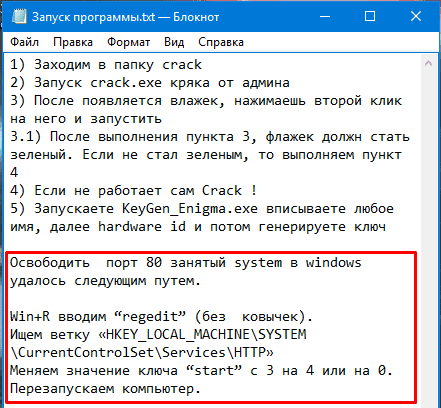Click the text "3.1) После выполнения пункта 3"
The image size is (441, 408).
[x=130, y=137]
